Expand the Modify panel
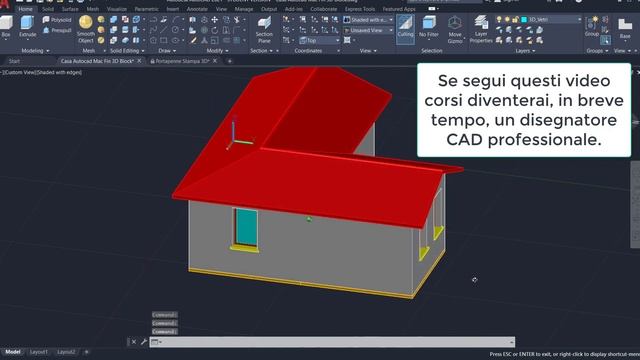Viewport: 640px width, 360px height. [218, 51]
